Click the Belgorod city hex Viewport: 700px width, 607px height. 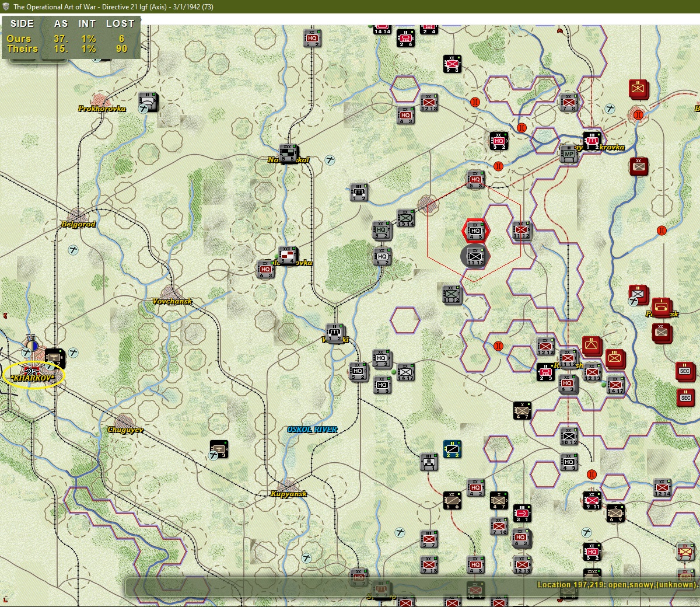tap(78, 215)
